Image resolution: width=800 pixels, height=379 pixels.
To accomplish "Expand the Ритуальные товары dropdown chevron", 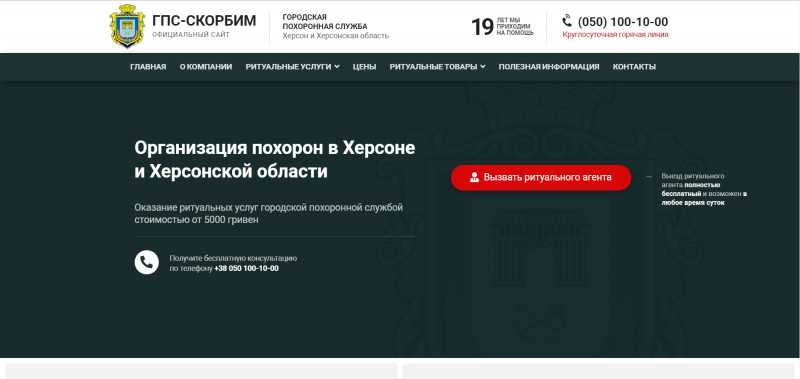I will click(x=483, y=67).
